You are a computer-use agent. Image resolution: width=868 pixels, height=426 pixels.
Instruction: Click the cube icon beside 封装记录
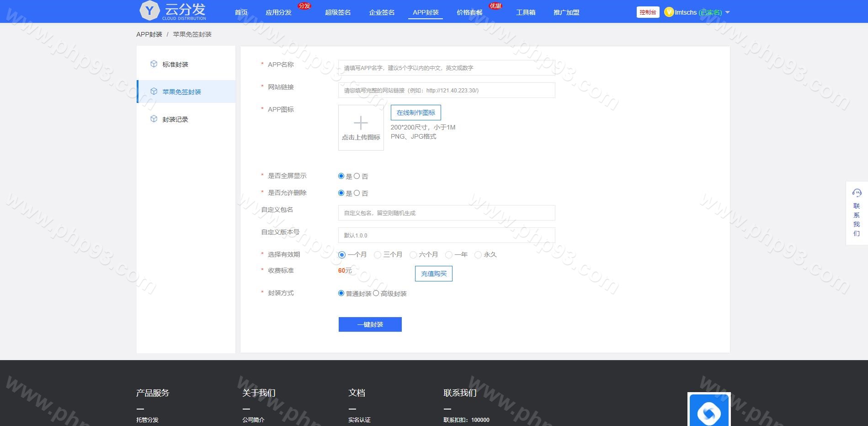pyautogui.click(x=154, y=119)
